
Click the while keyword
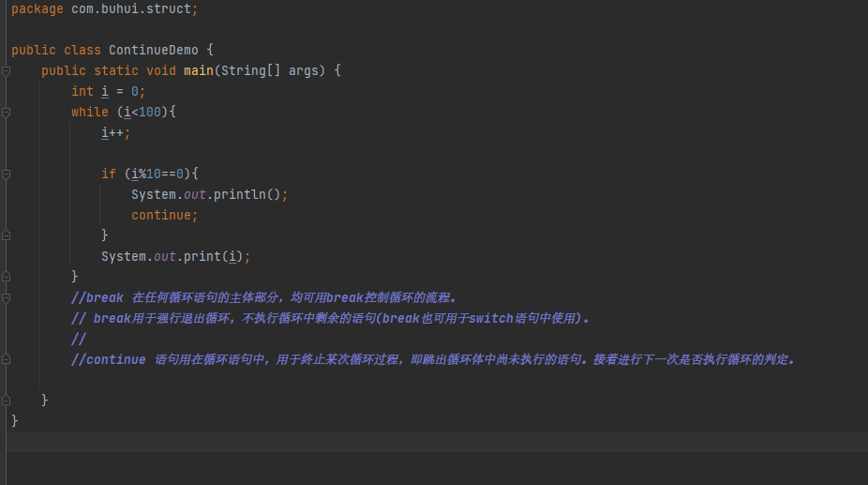pos(90,112)
